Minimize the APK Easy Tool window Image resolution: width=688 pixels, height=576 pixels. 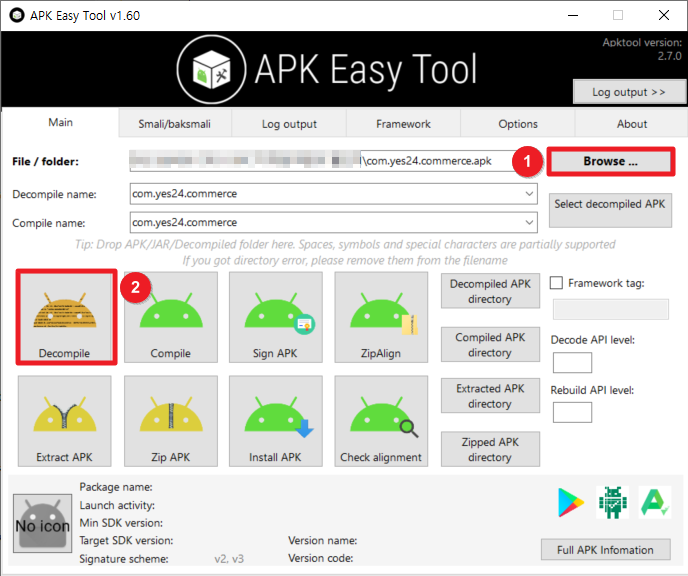573,15
